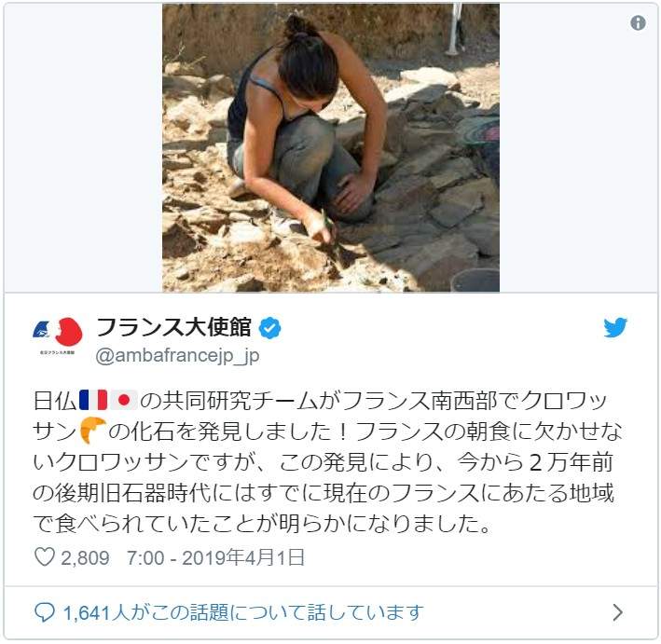Open 1,641人がこの話題について話しています link
Image resolution: width=661 pixels, height=644 pixels.
click(x=243, y=612)
